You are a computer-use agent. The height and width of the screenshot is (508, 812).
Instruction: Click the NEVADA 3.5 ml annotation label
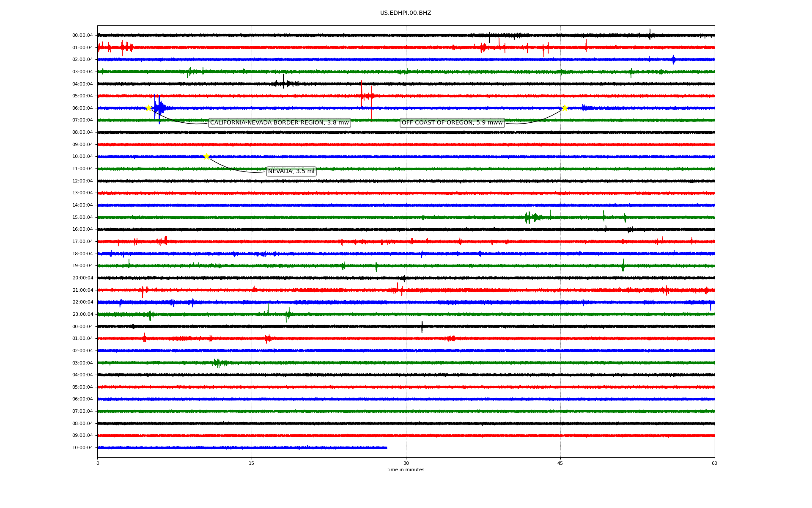pyautogui.click(x=291, y=171)
